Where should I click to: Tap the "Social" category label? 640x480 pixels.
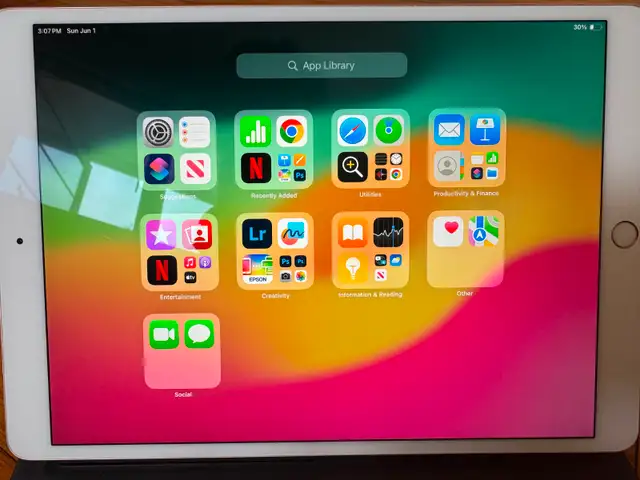click(183, 395)
